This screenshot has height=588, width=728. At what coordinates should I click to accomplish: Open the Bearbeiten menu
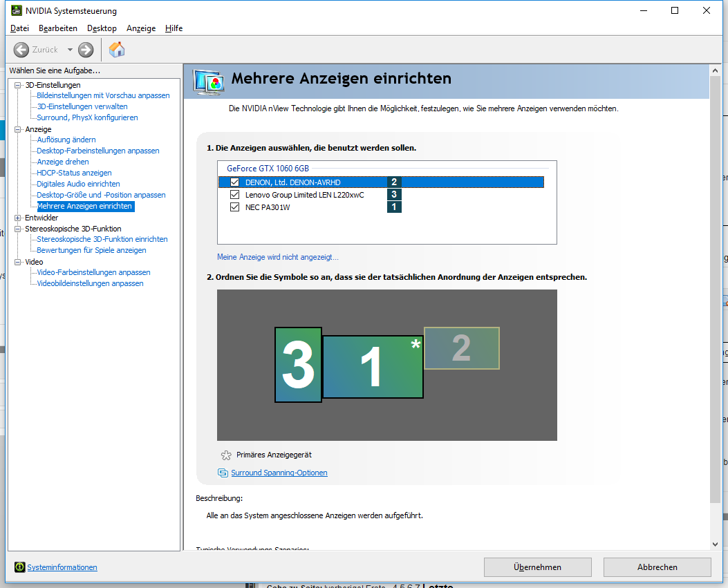click(x=58, y=28)
